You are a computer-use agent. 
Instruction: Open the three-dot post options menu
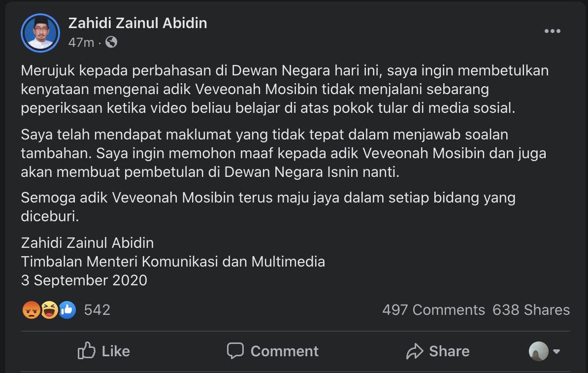tap(552, 32)
